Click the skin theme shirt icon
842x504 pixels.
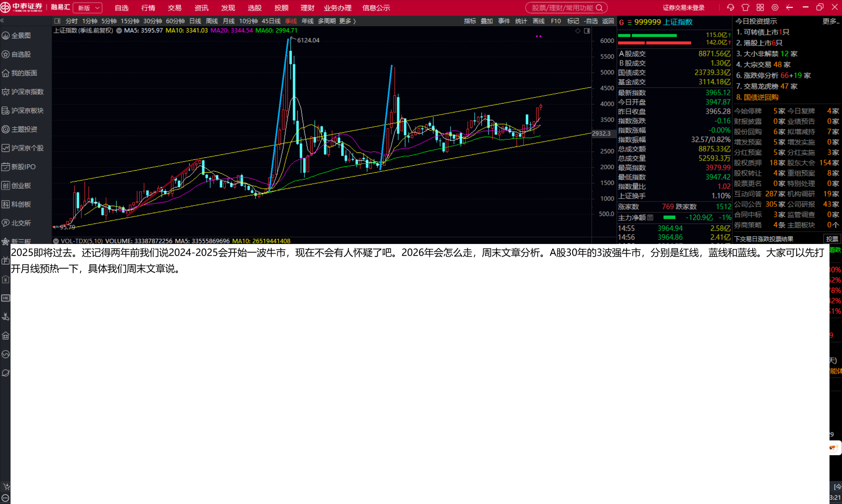pos(745,8)
